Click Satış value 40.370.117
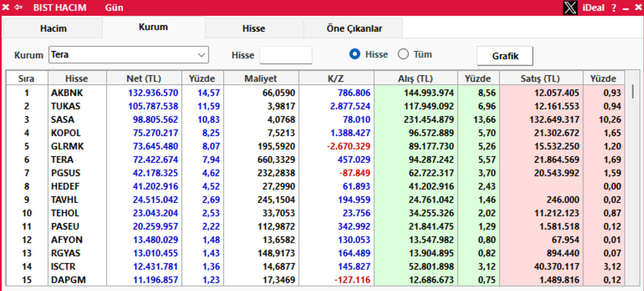644x291 pixels. coord(557,266)
